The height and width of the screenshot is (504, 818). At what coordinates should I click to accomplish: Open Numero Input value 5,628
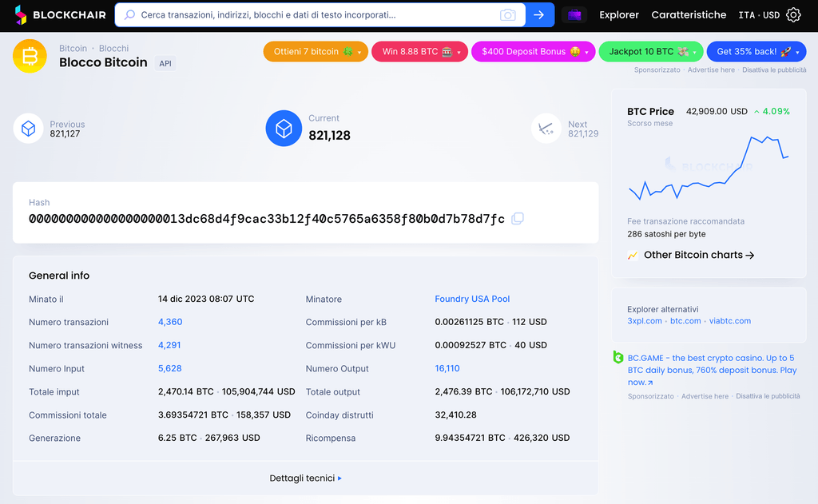pyautogui.click(x=170, y=368)
